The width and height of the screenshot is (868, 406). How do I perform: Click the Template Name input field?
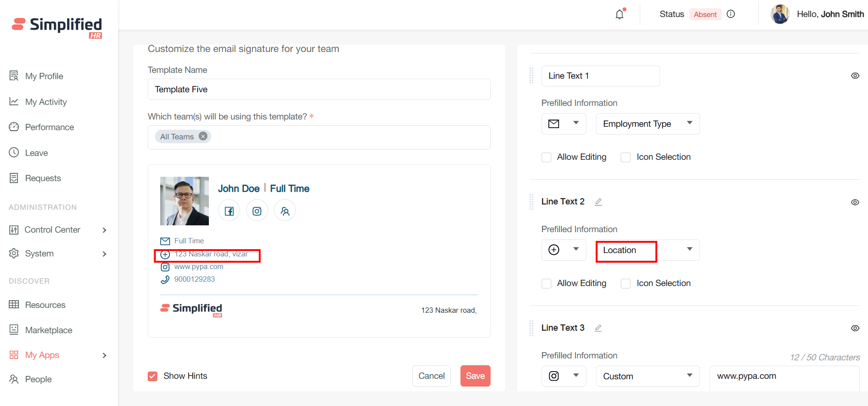319,89
